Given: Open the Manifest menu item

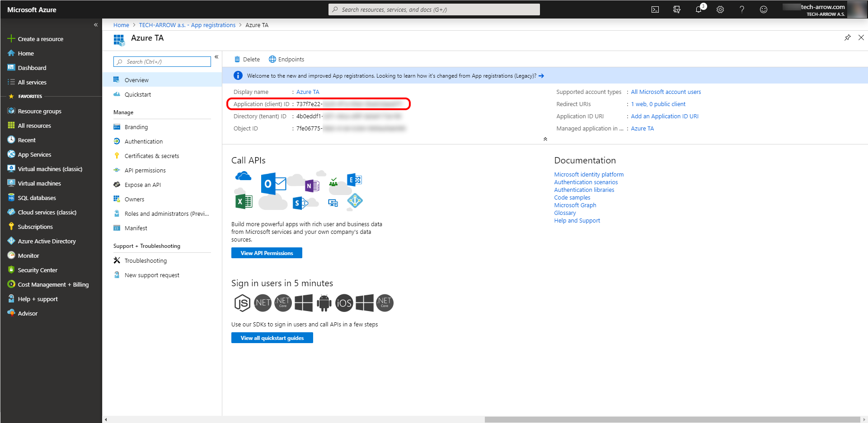Looking at the screenshot, I should click(136, 228).
